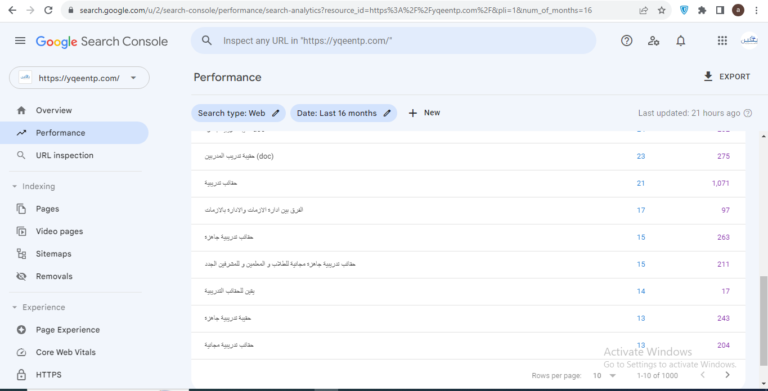The image size is (768, 391).
Task: Edit the Date: Last 16 months pencil
Action: pyautogui.click(x=387, y=113)
